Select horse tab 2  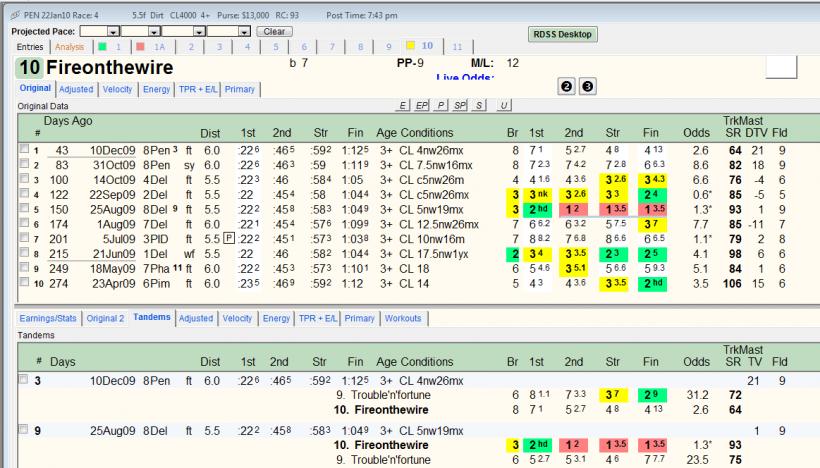click(191, 47)
